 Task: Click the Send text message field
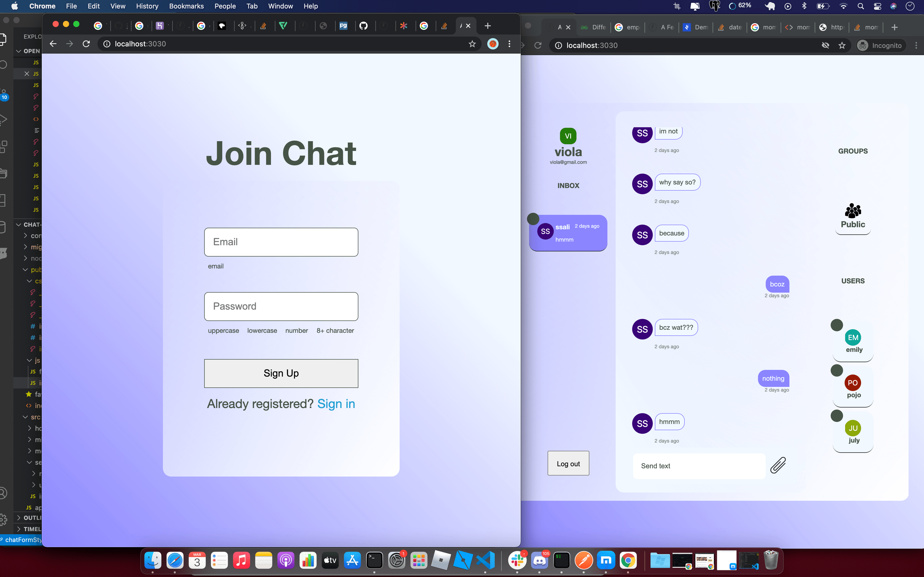point(699,465)
